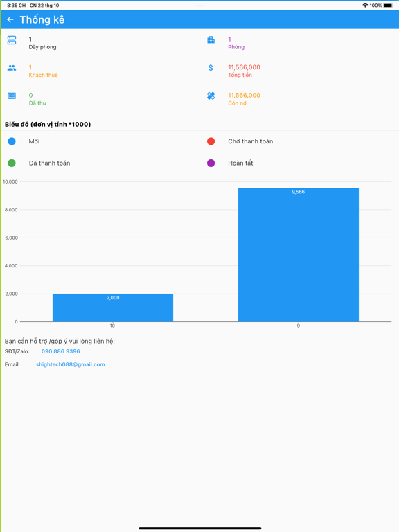
Task: Tap the support contact prompt text
Action: 60,342
